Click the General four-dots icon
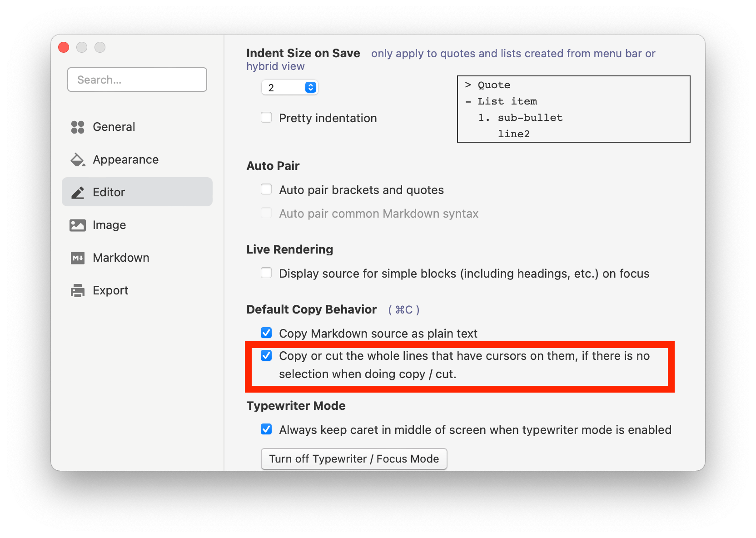This screenshot has height=538, width=756. click(78, 127)
